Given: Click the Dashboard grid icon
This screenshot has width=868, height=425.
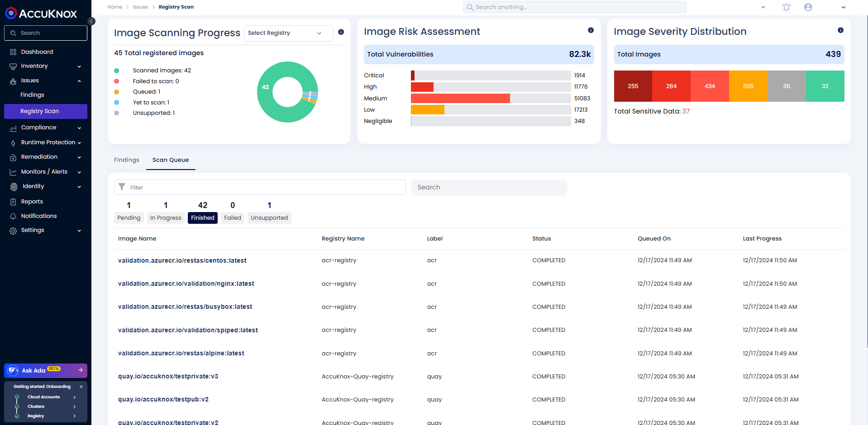Looking at the screenshot, I should (x=13, y=52).
